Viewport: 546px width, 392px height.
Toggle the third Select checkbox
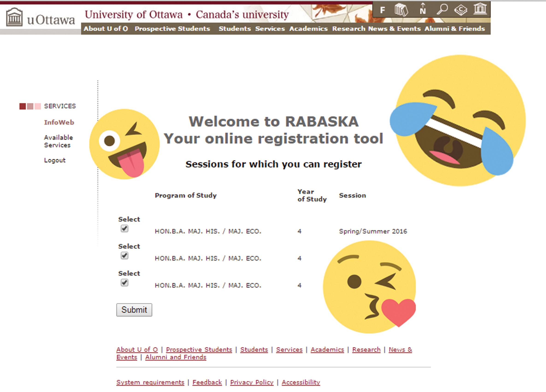[x=124, y=282]
